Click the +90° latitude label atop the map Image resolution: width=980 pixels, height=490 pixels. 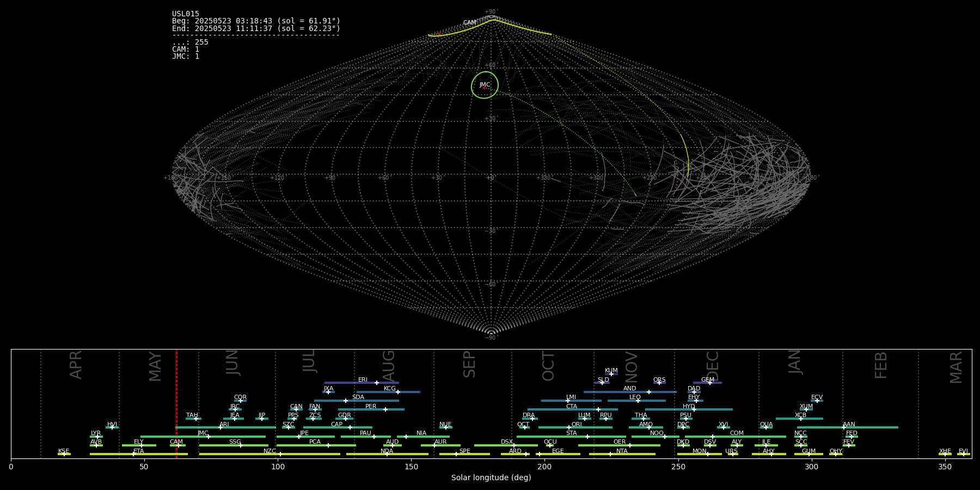pos(491,11)
